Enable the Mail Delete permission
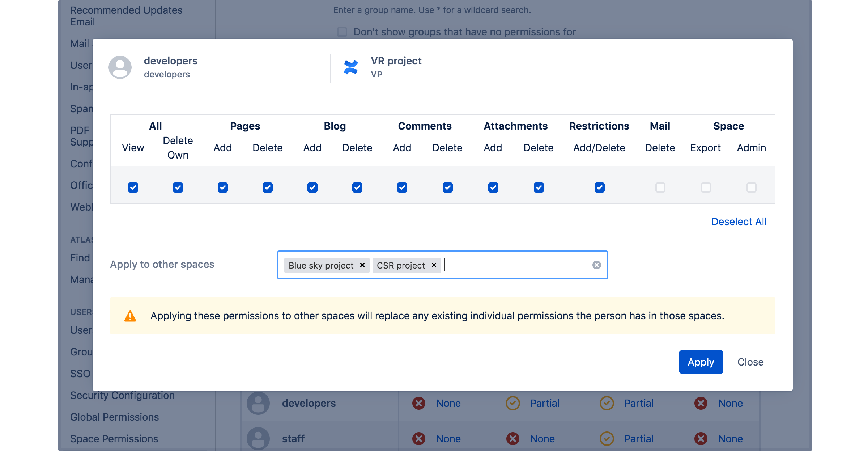The width and height of the screenshot is (868, 451). point(660,187)
